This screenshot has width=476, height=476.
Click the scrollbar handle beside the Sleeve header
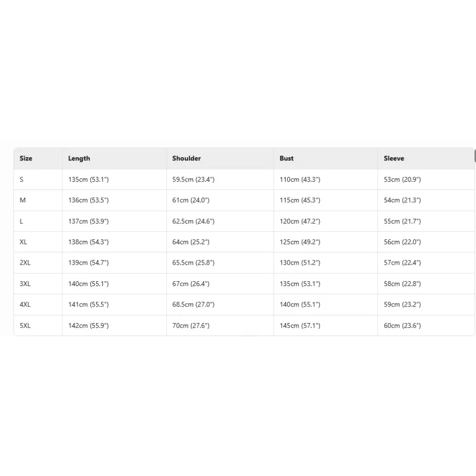475,156
